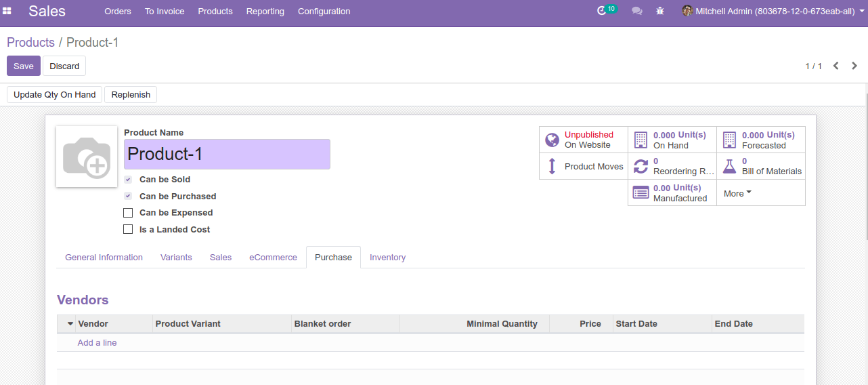Image resolution: width=868 pixels, height=385 pixels.
Task: Sort by Price column header
Action: (581, 324)
